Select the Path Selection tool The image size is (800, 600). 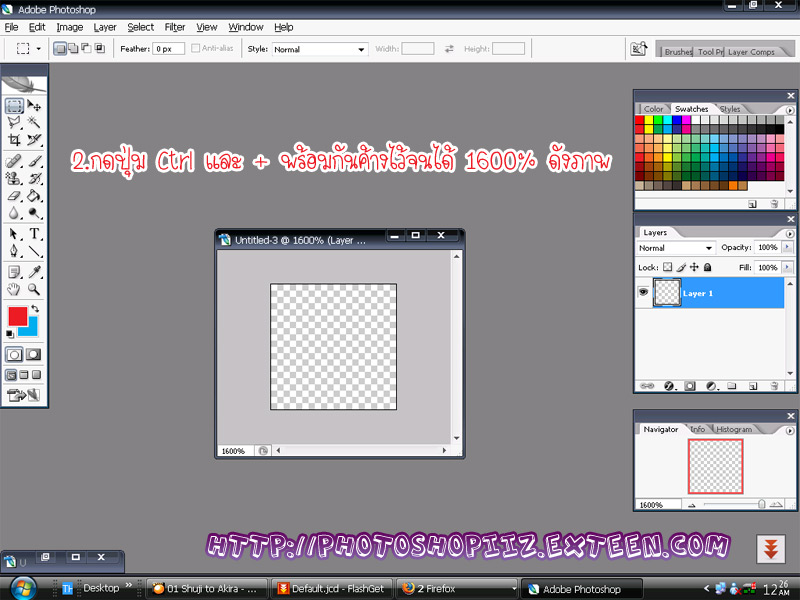(14, 234)
